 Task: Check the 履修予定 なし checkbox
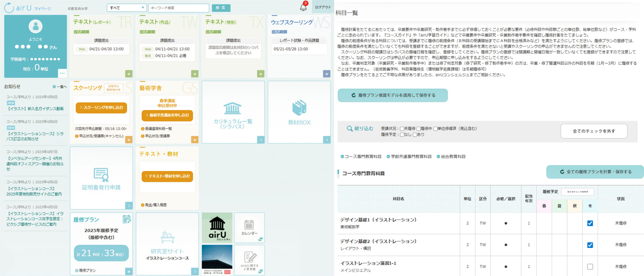tap(402, 135)
